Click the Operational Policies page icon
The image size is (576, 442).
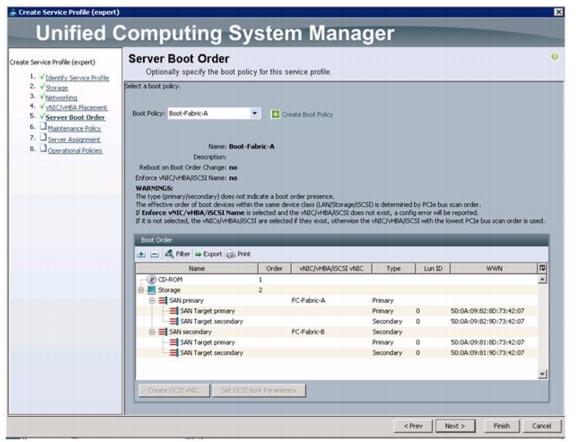click(43, 148)
